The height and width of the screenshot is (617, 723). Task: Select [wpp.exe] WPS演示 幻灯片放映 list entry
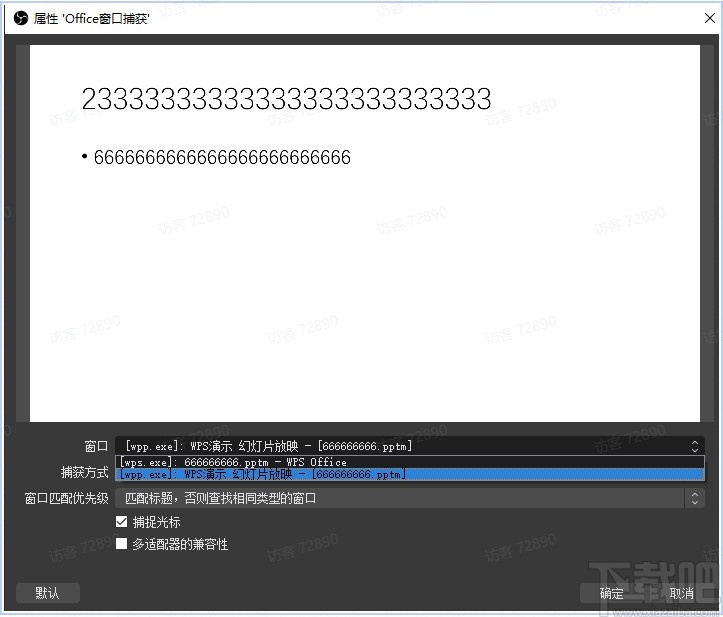point(410,475)
